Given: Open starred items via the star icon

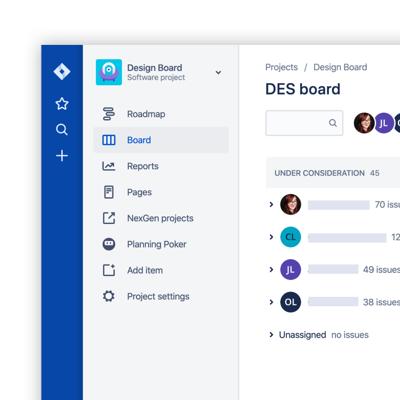Looking at the screenshot, I should (62, 104).
